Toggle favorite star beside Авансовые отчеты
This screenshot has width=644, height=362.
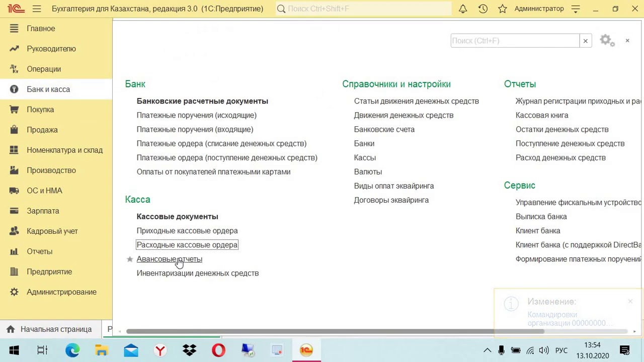coord(130,259)
